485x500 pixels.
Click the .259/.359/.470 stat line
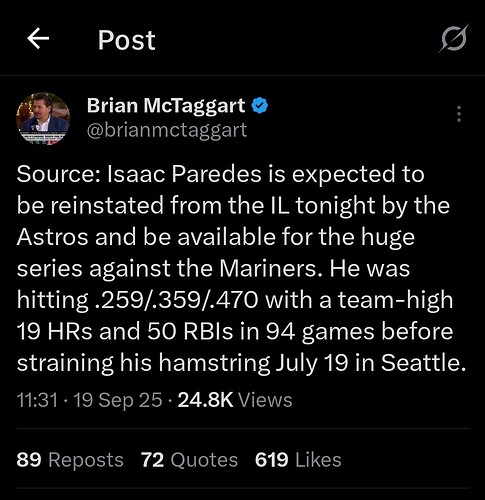point(177,300)
